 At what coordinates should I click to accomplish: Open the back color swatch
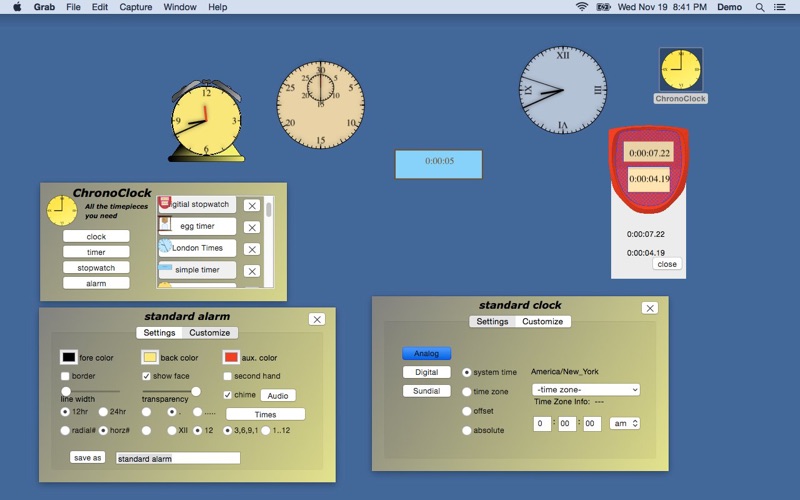coord(149,357)
